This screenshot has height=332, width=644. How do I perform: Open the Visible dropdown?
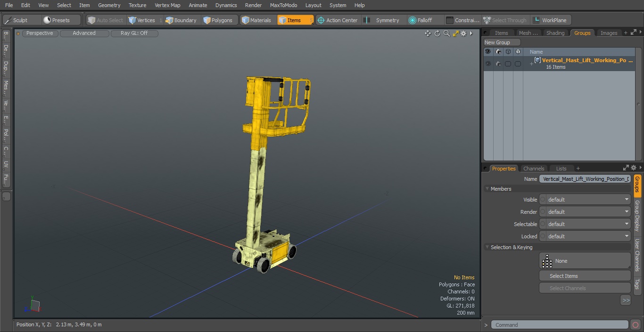(x=585, y=200)
